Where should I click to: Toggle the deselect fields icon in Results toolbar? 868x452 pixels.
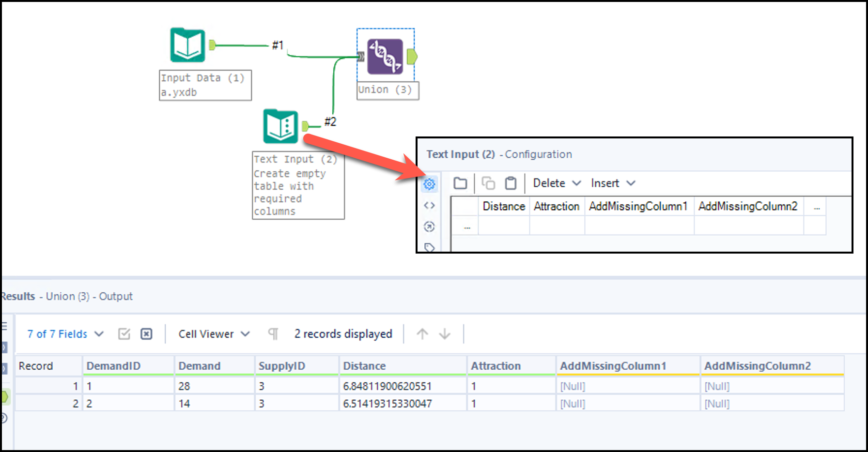[x=147, y=333]
